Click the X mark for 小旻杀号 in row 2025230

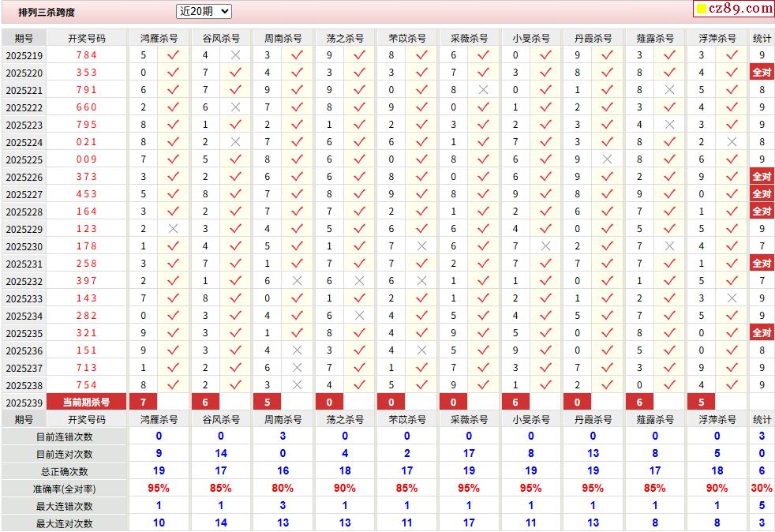click(545, 245)
